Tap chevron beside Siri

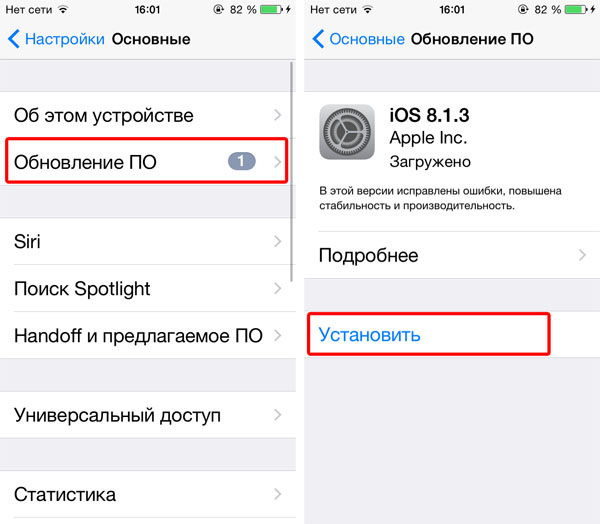coord(278,242)
